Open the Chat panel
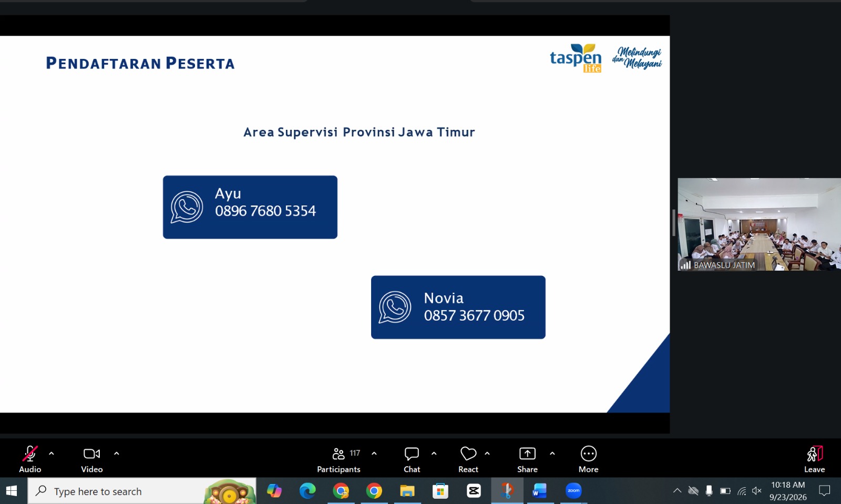Screen dimensions: 841x504 [412, 459]
